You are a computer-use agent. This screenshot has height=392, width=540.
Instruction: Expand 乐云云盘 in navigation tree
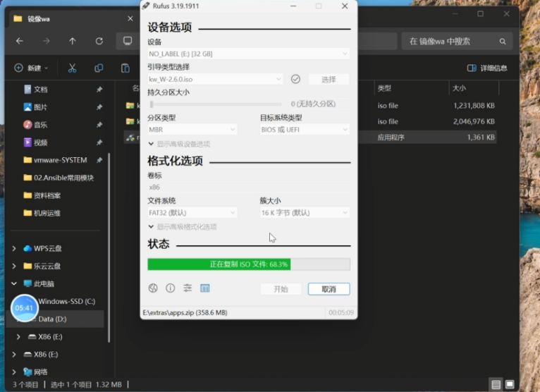click(x=14, y=266)
